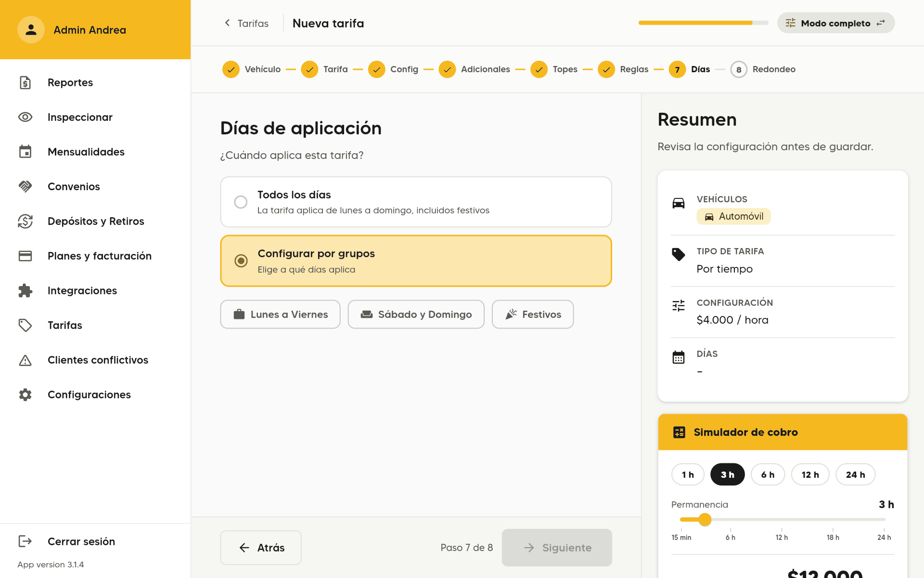Go back to Tarifas via chevron link

click(x=246, y=23)
